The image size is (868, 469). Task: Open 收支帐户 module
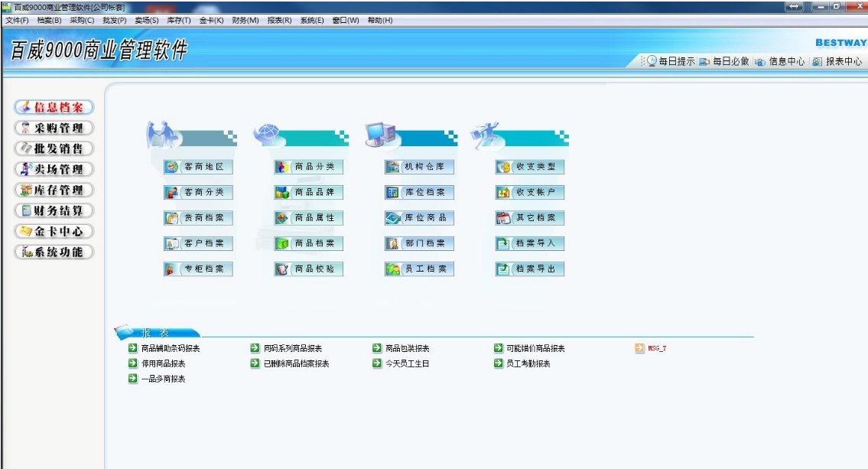[x=530, y=192]
